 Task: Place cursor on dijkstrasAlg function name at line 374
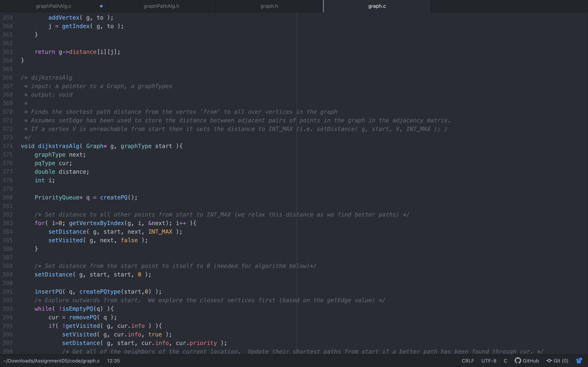59,146
